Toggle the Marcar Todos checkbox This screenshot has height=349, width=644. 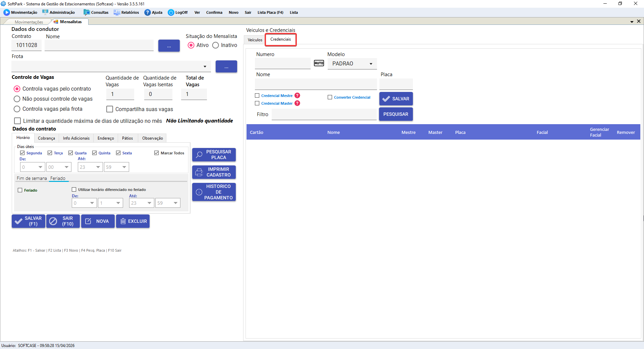point(156,153)
